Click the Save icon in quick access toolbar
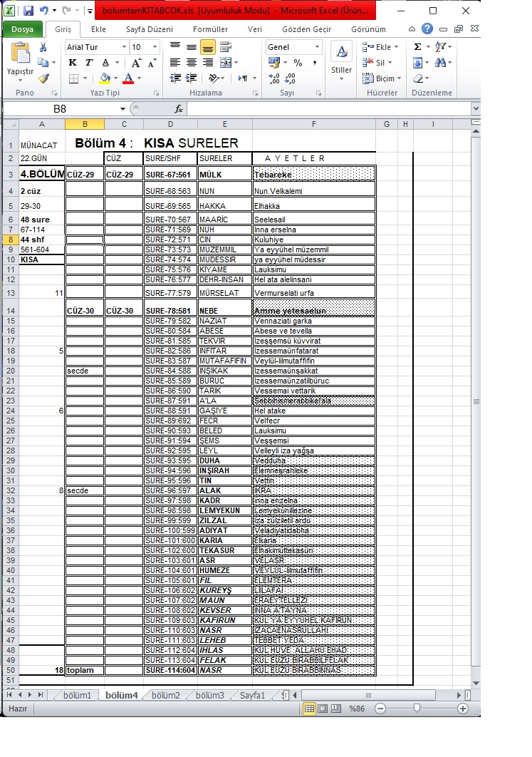Viewport: 532px width, 757px height. 28,11
